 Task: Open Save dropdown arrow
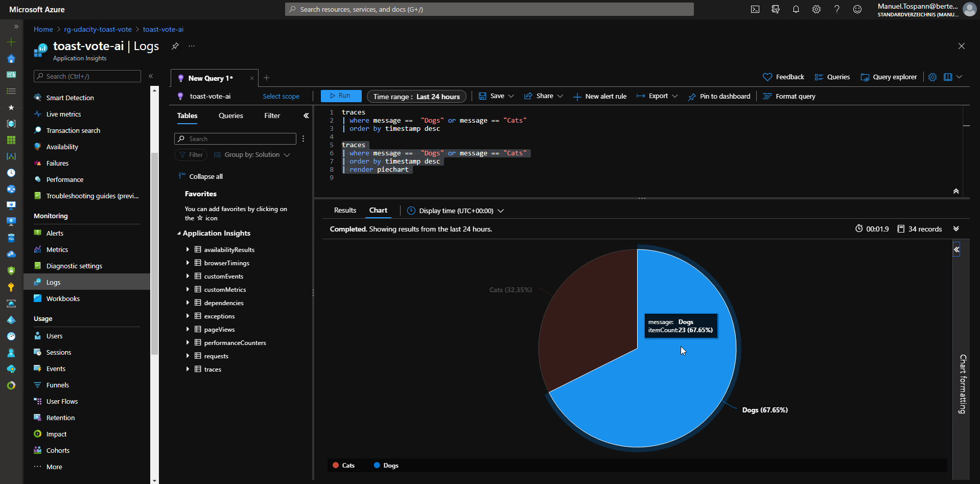pyautogui.click(x=511, y=96)
